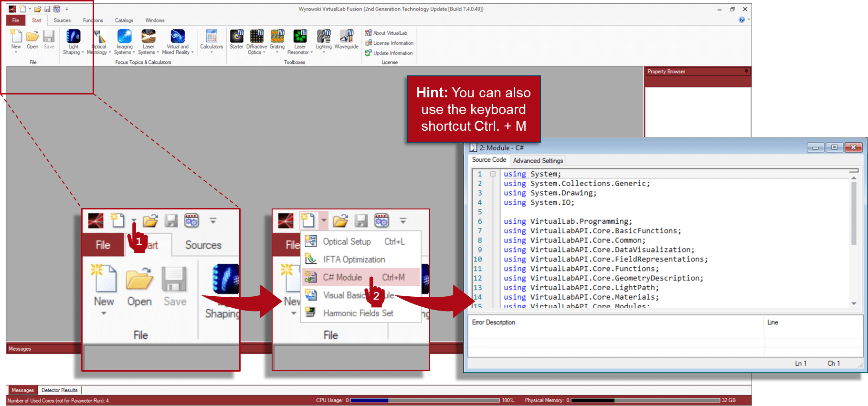Open the Optical Metrology focus topic
Screen dimensions: 868x406
pyautogui.click(x=99, y=42)
